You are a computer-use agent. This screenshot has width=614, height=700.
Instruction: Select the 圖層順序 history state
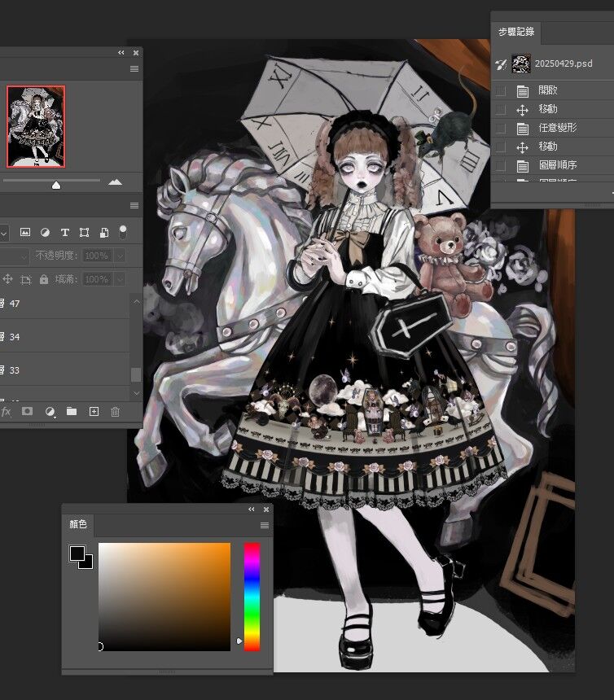click(x=553, y=165)
